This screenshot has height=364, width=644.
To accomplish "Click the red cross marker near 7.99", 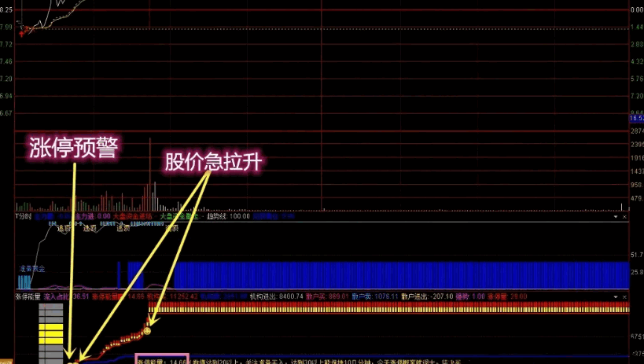I will pos(22,34).
